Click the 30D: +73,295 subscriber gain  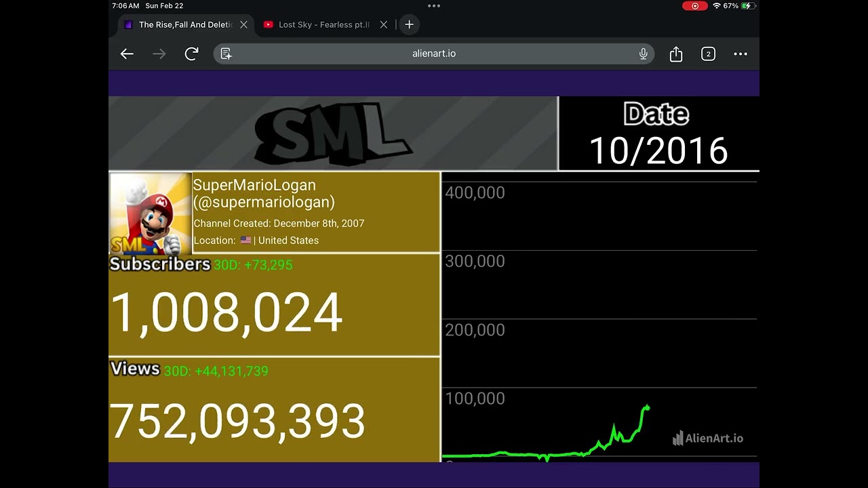[253, 265]
